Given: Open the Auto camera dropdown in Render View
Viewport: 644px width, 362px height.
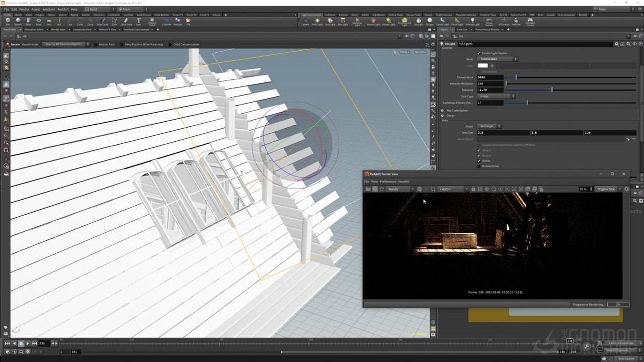Looking at the screenshot, I should (453, 189).
